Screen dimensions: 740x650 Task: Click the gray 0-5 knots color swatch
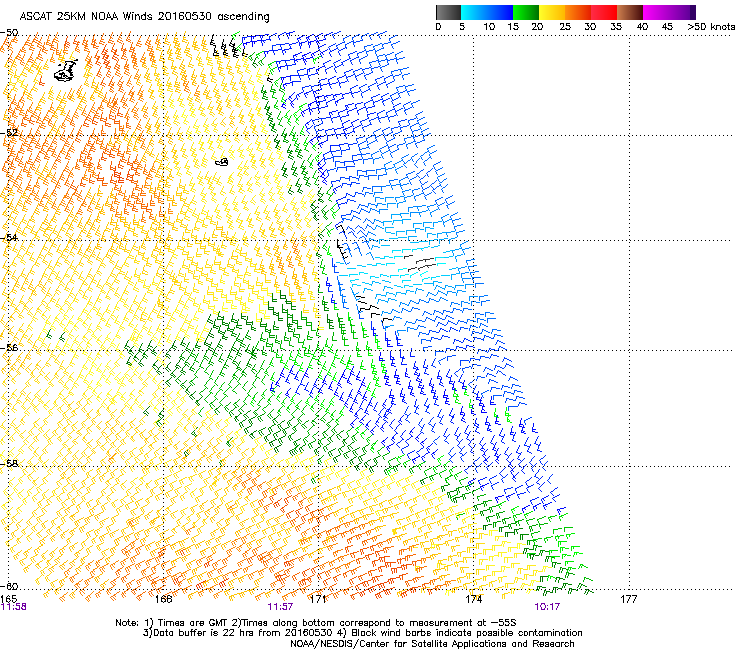(x=448, y=12)
